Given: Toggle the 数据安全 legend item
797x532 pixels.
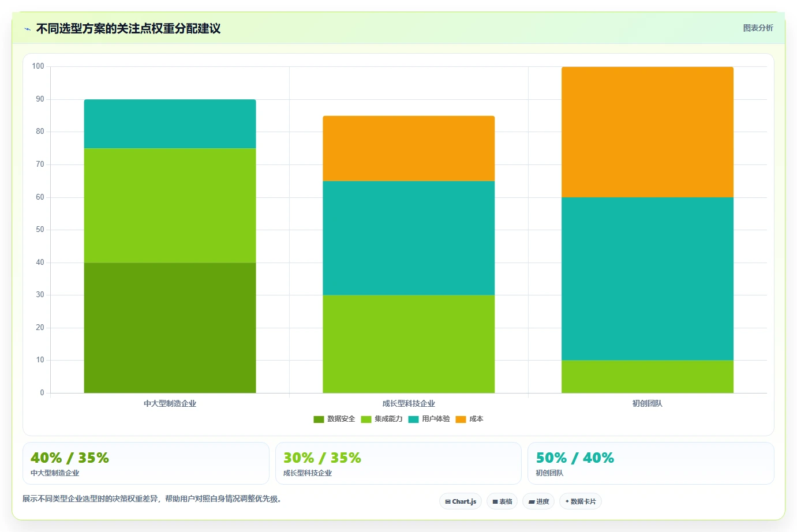Looking at the screenshot, I should (x=334, y=419).
